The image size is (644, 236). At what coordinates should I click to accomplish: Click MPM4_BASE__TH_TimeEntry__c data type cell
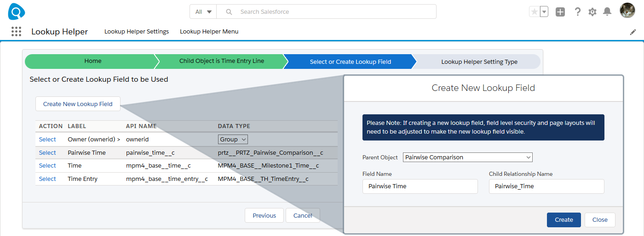coord(263,179)
